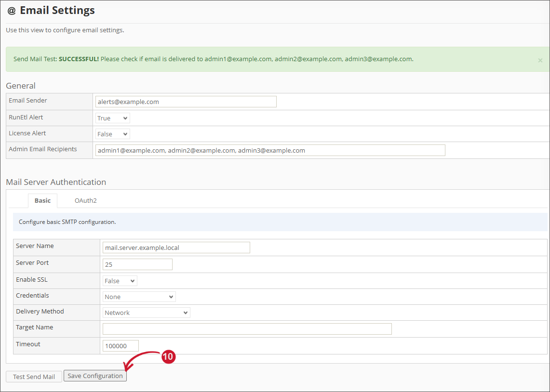550x392 pixels.
Task: Expand the Enable SSL dropdown
Action: click(x=120, y=281)
